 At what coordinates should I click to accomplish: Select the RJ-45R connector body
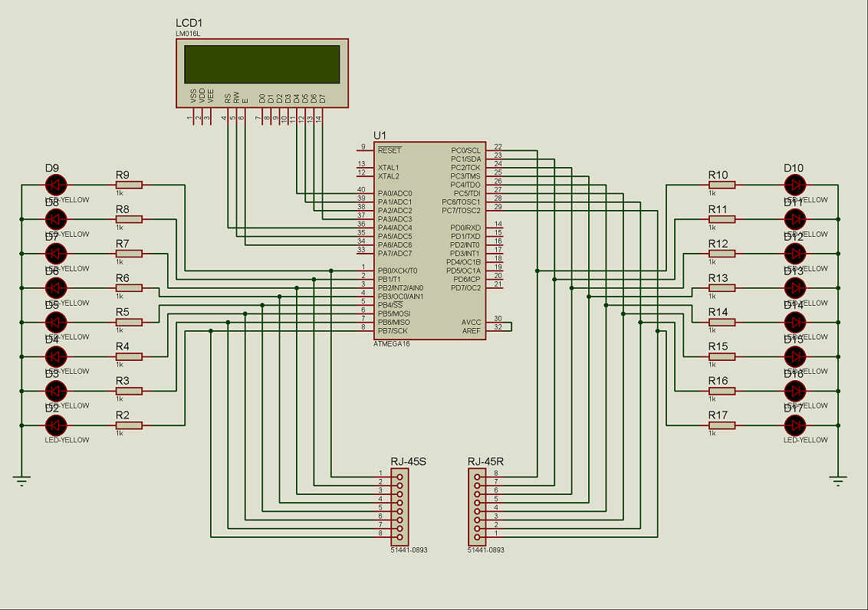[477, 507]
